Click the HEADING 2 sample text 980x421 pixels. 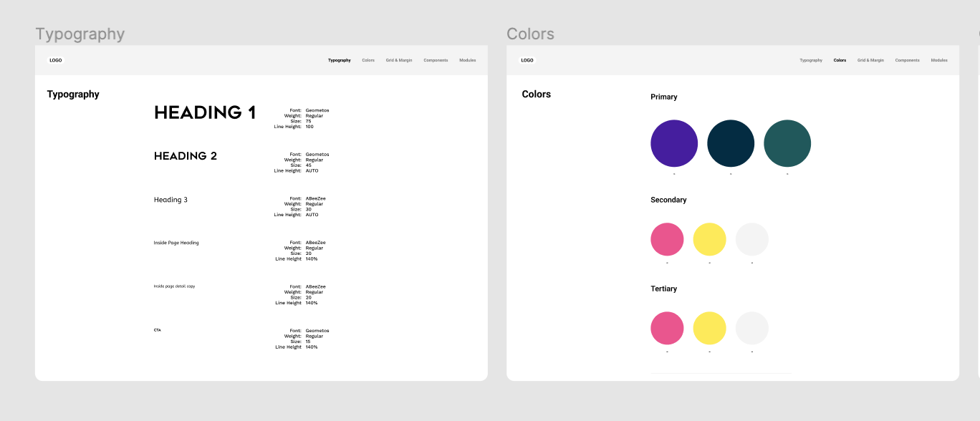coord(186,156)
